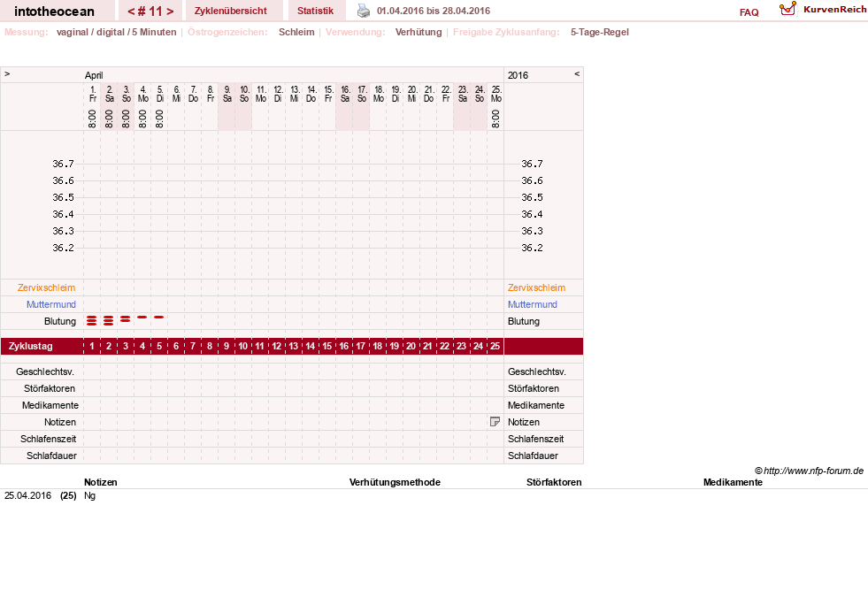Image resolution: width=868 pixels, height=605 pixels.
Task: Click the left Zervixschleim label
Action: (x=47, y=287)
